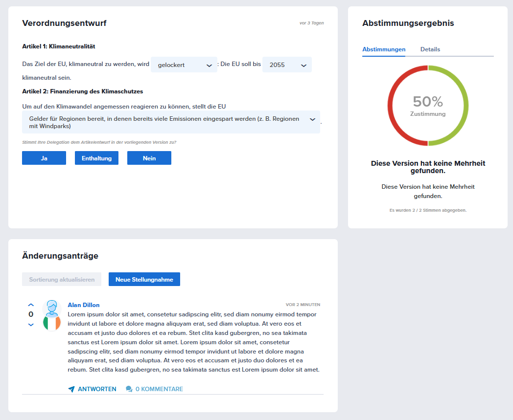Click the paper plane Antworten icon
Image resolution: width=513 pixels, height=420 pixels.
(71, 389)
